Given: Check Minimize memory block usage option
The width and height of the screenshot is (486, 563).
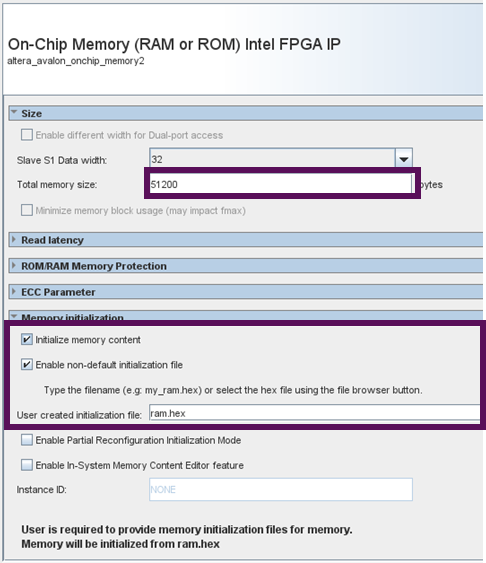Looking at the screenshot, I should (x=27, y=210).
